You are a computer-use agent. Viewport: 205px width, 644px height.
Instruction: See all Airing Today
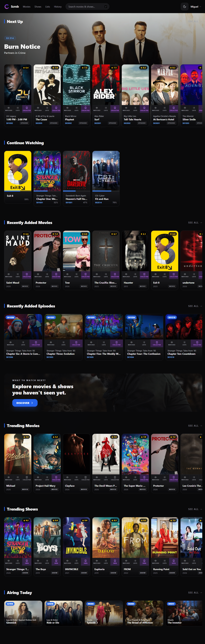click(x=195, y=593)
